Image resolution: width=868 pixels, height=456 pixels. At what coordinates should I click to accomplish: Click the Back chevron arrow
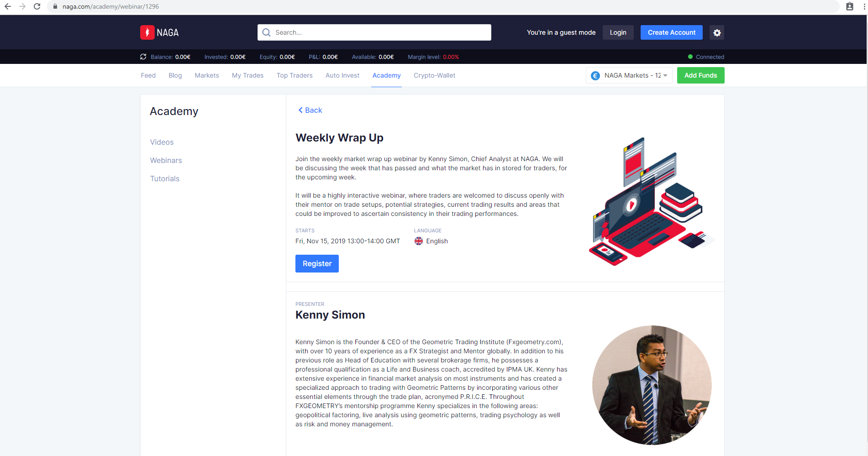pyautogui.click(x=300, y=110)
